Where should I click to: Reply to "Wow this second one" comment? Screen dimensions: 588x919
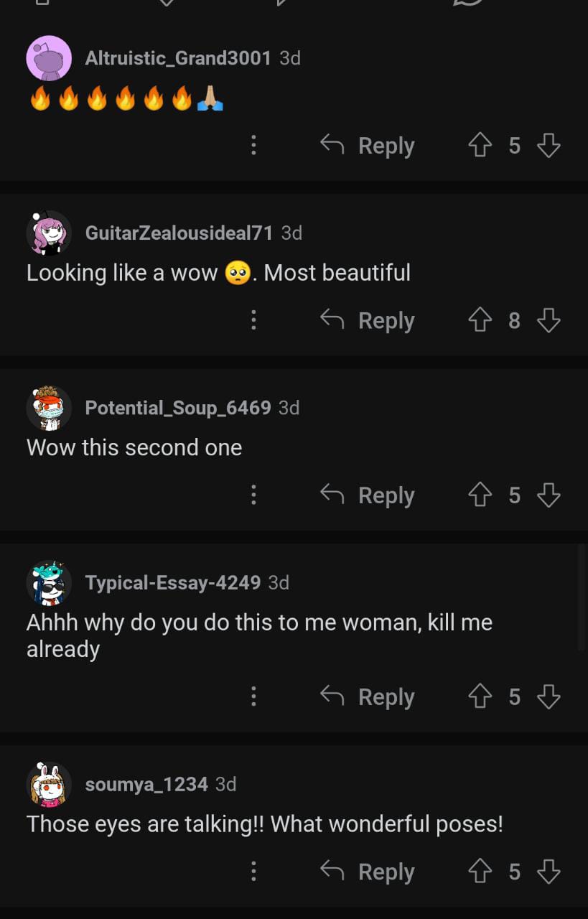coord(368,495)
